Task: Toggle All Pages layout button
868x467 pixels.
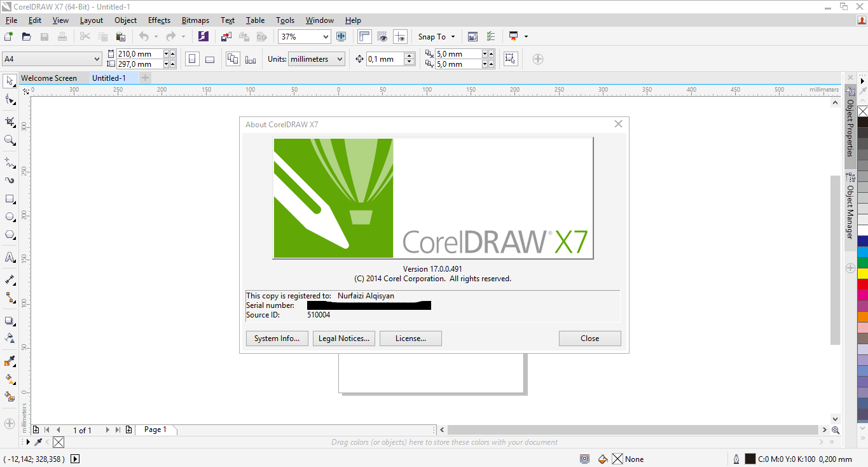Action: pos(233,59)
